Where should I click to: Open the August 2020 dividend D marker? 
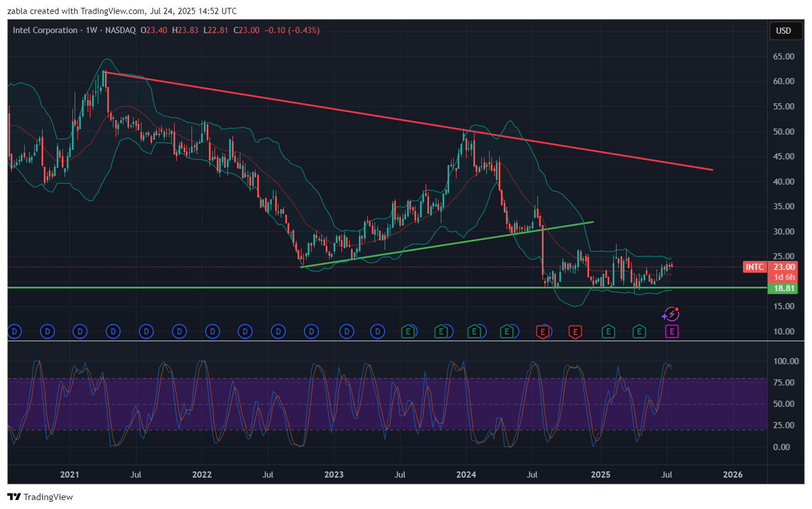(x=14, y=332)
